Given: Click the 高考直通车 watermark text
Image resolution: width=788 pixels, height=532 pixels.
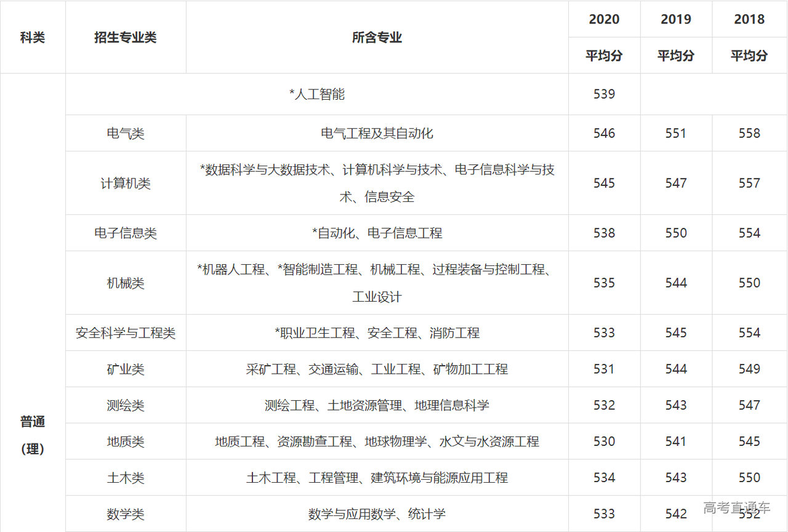Looking at the screenshot, I should tap(736, 508).
